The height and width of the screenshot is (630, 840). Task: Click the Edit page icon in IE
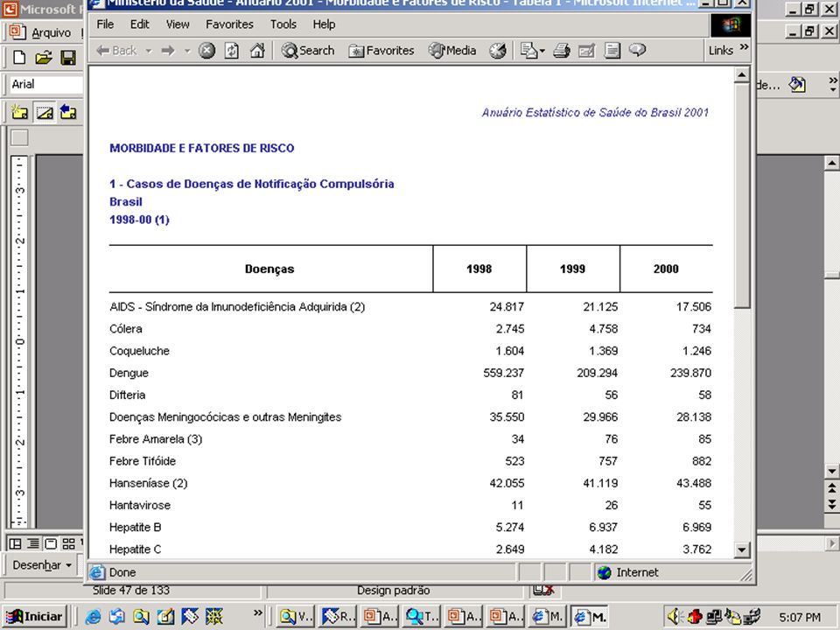(x=586, y=51)
